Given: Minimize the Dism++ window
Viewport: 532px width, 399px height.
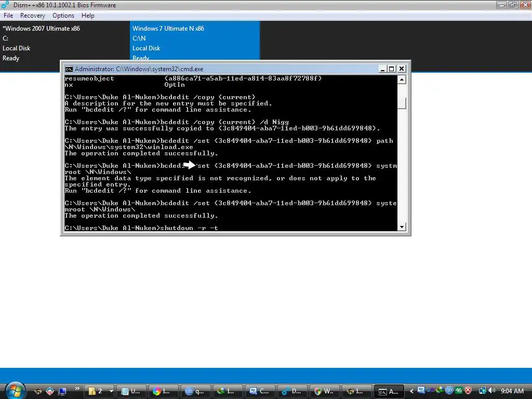Looking at the screenshot, I should pos(501,5).
